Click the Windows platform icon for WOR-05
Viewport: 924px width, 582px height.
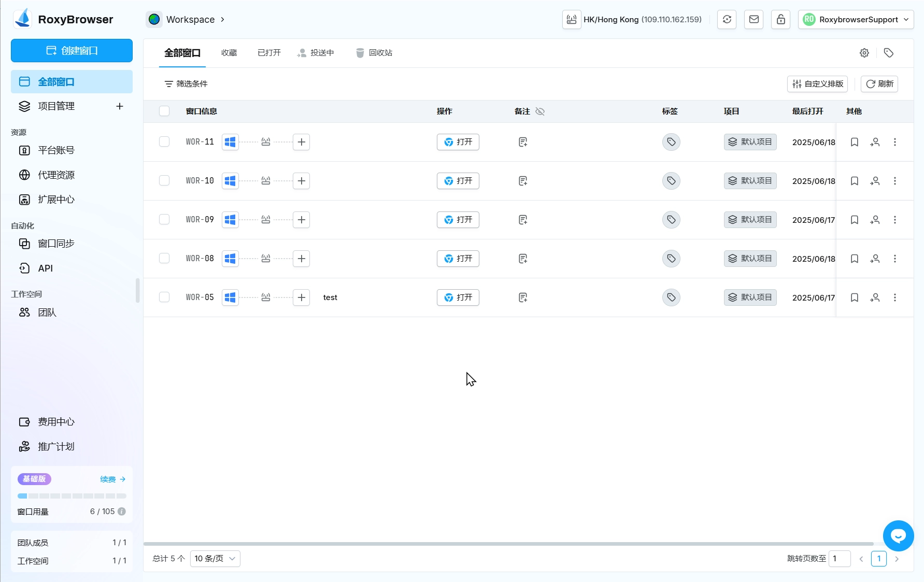click(x=230, y=297)
